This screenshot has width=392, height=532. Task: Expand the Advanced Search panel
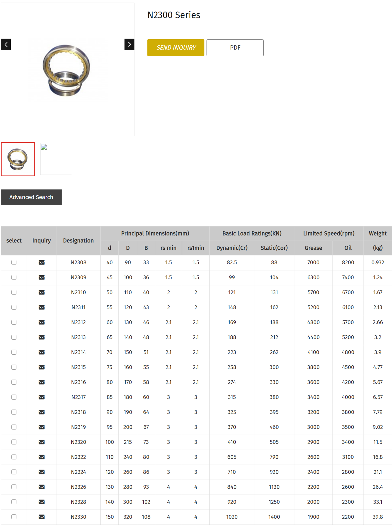click(31, 197)
